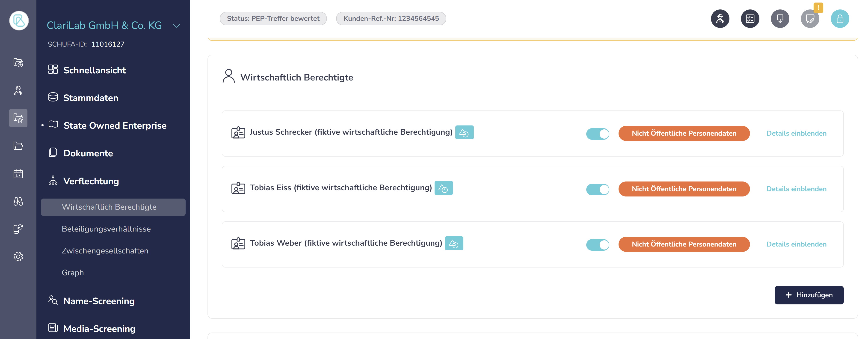This screenshot has width=868, height=339.
Task: Click the teal shapes badge beside Tobias Weber
Action: click(454, 243)
